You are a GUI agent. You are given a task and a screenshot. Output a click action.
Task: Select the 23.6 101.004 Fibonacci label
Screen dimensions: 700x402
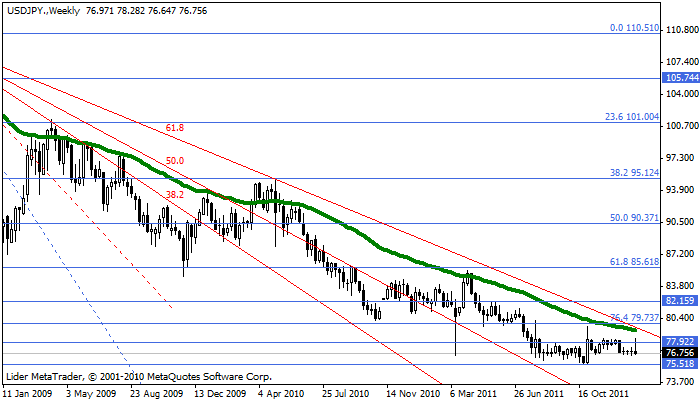click(632, 117)
